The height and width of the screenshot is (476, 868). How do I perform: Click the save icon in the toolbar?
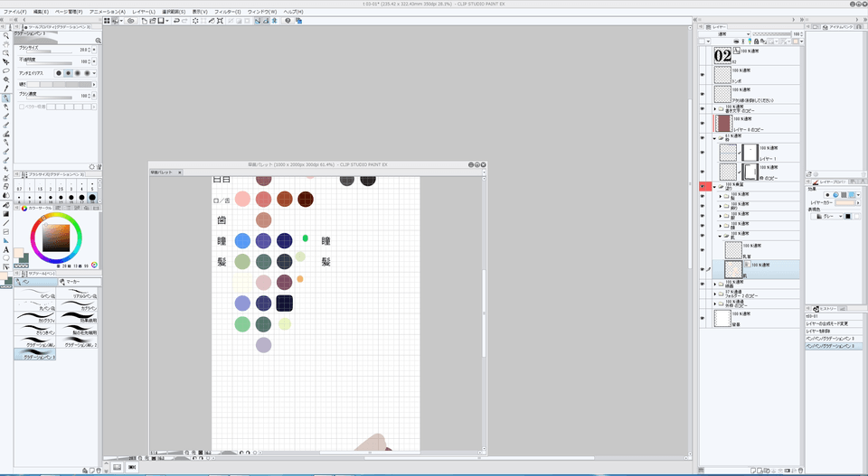[x=160, y=20]
